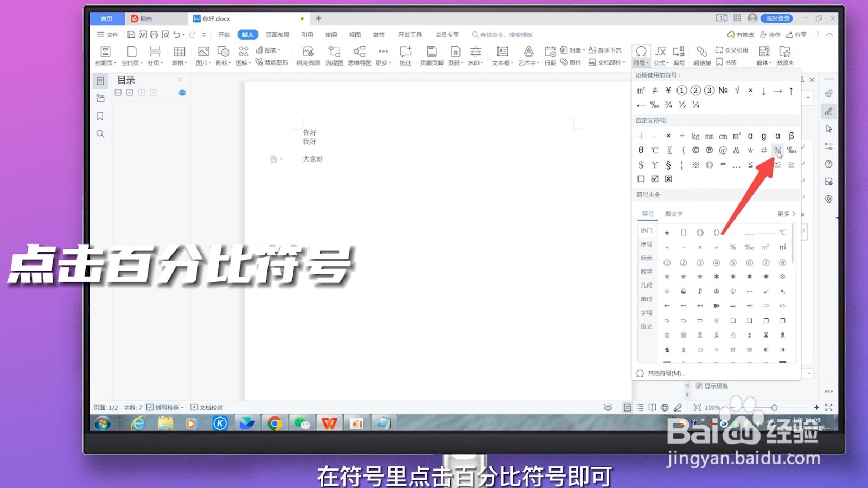Select the 数学 symbol category

pyautogui.click(x=646, y=272)
